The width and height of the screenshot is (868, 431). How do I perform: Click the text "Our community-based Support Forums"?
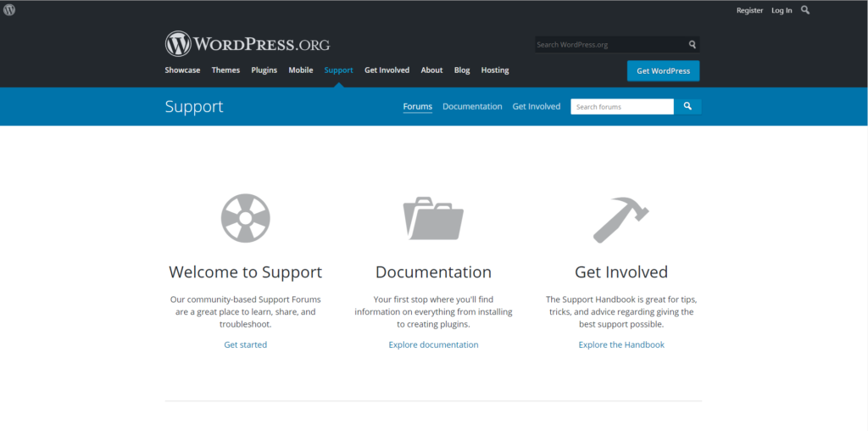pyautogui.click(x=245, y=299)
